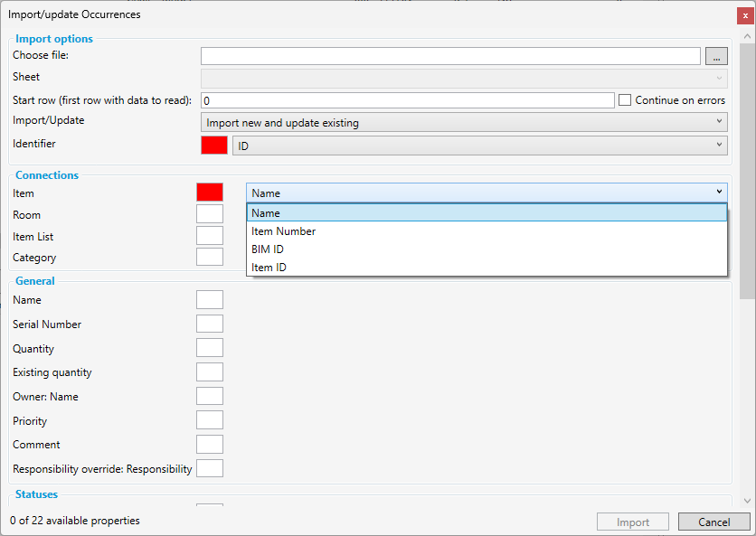Click the Start row input field
Image resolution: width=756 pixels, height=536 pixels.
click(407, 100)
